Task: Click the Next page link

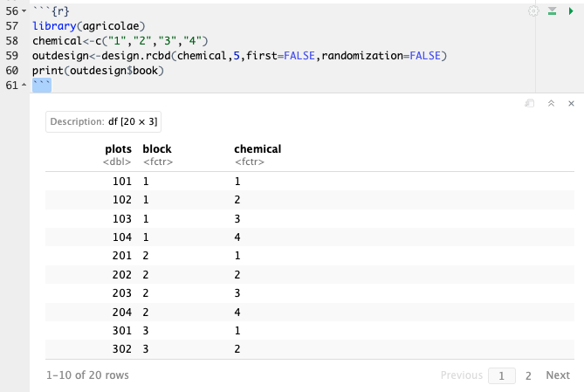Action: coord(558,375)
